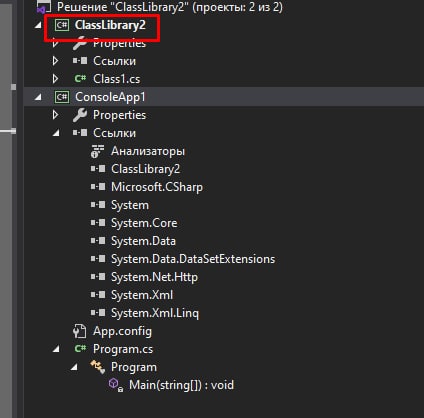Click the reference icon beside System.Core

pos(98,223)
